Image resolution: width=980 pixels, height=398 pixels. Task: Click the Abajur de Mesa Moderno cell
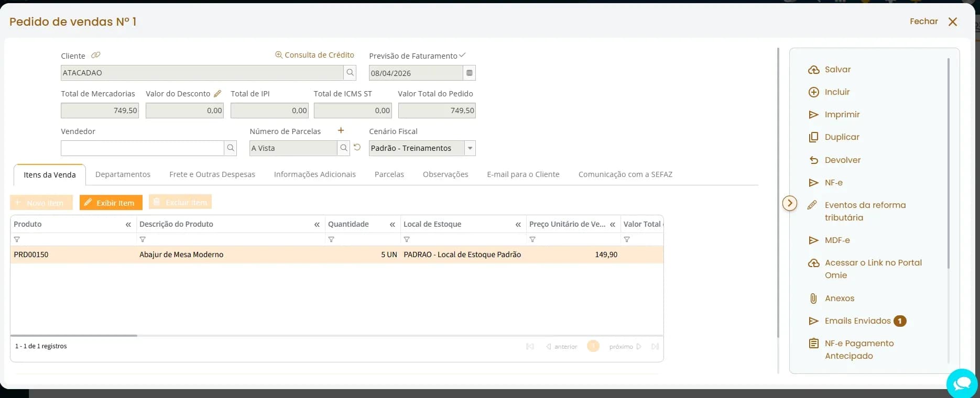pos(231,255)
